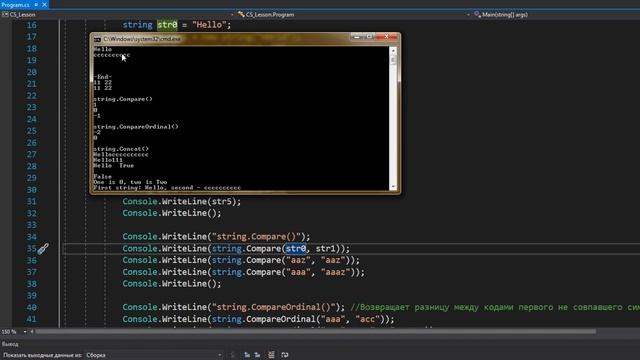The height and width of the screenshot is (360, 640).
Task: Click 'Console.WriteLine(str5);' on line 31
Action: pos(182,202)
